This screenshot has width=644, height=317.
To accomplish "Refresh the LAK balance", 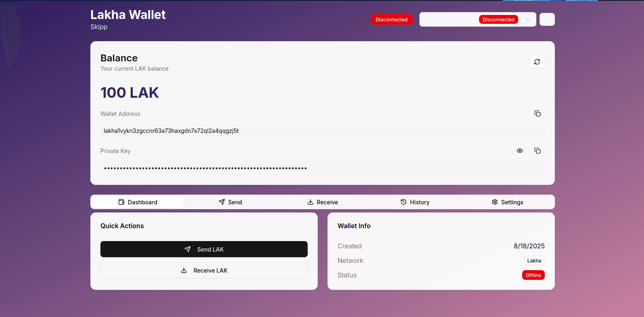I will pos(537,62).
